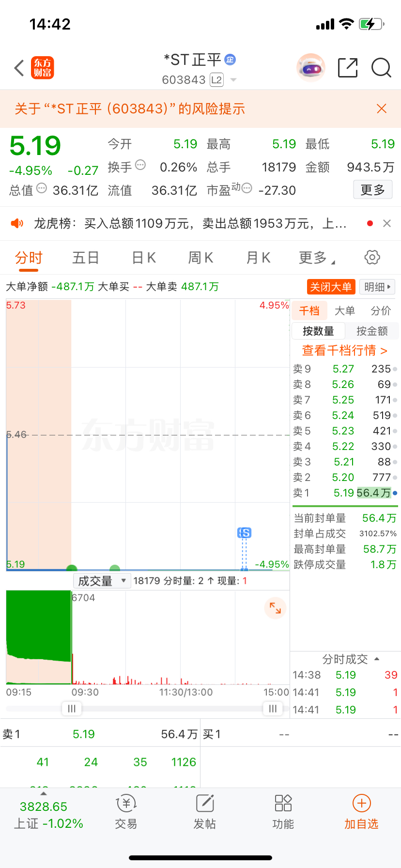
Task: Choose the 按数量 option
Action: tap(318, 331)
